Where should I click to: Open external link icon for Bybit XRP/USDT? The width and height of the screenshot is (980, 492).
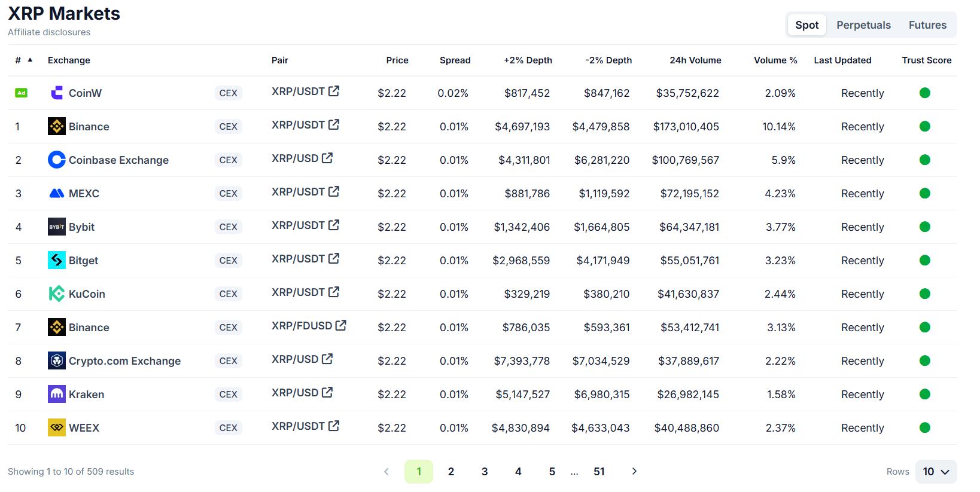[334, 225]
